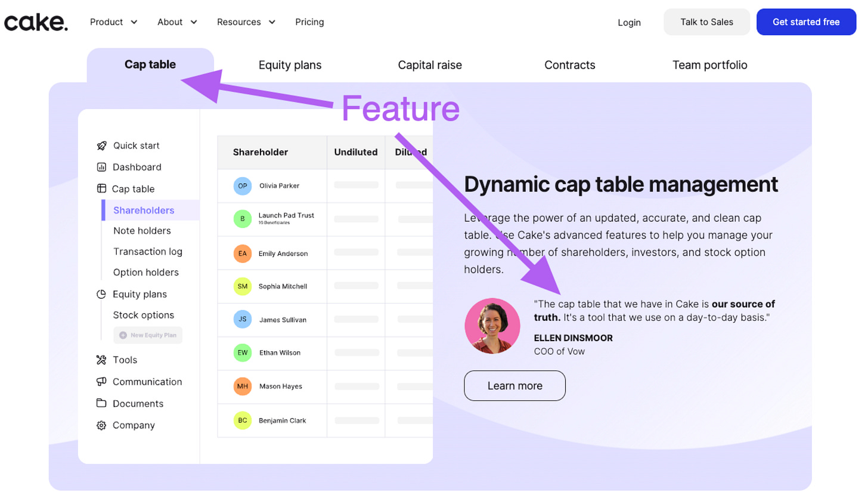Click the Documents folder icon

[101, 403]
